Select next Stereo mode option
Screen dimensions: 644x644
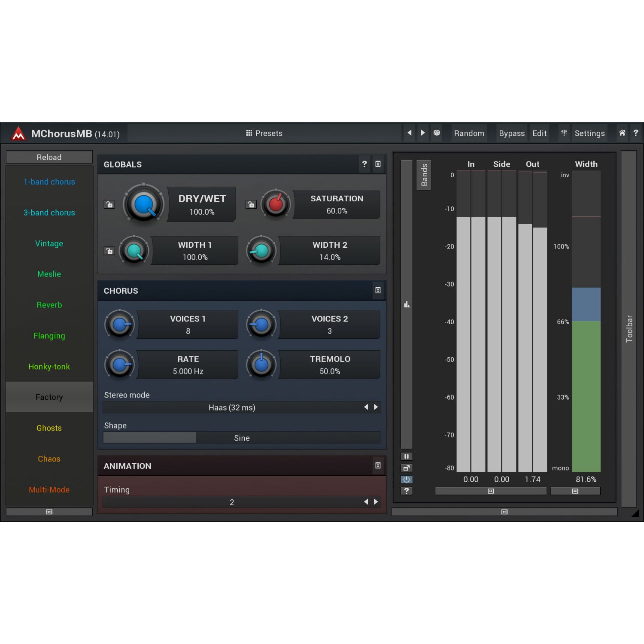click(376, 407)
